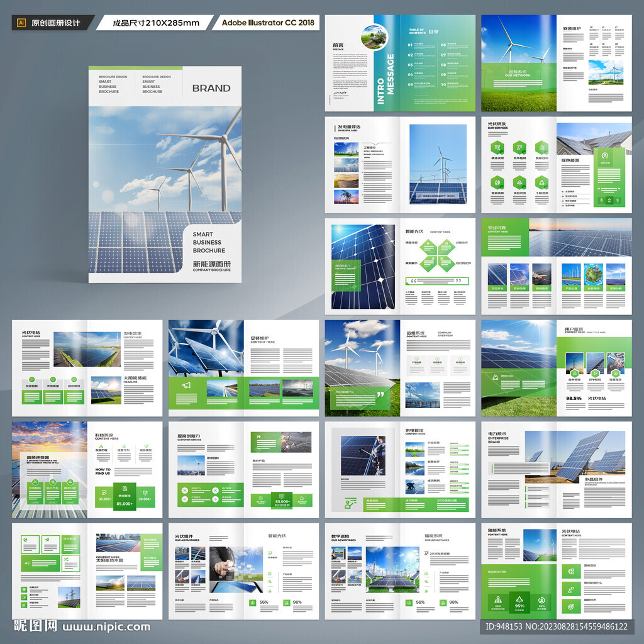
Task: Click the location pin icon beside 绿色能源
Action: (x=604, y=156)
